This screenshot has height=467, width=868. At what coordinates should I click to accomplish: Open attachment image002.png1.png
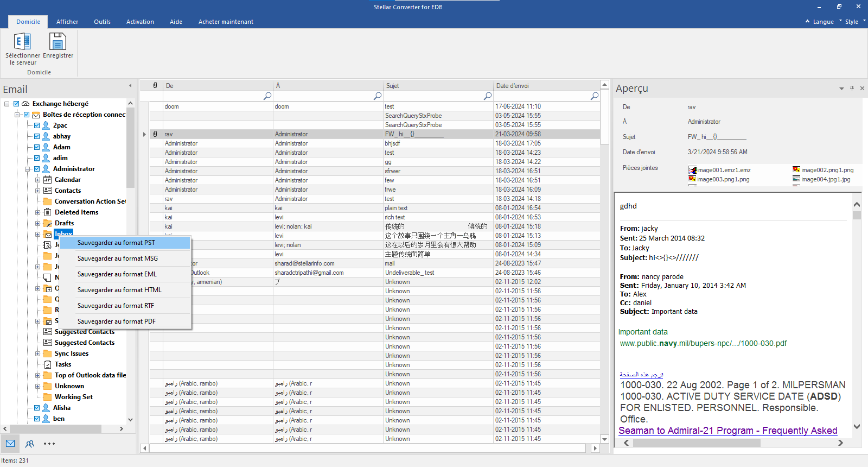point(823,170)
